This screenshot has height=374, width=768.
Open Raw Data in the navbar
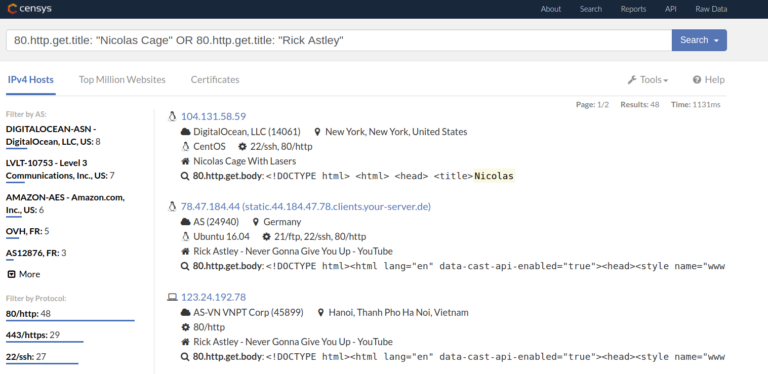click(711, 9)
